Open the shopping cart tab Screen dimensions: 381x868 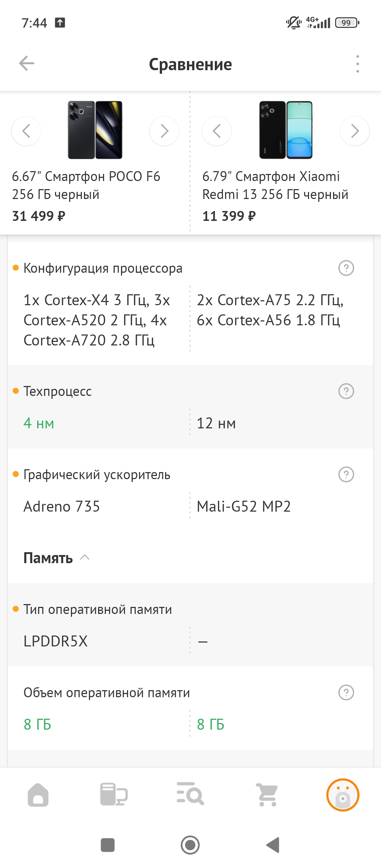click(x=267, y=795)
